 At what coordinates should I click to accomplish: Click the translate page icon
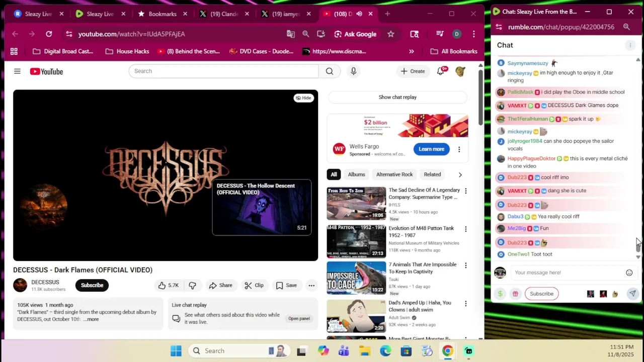pyautogui.click(x=291, y=34)
